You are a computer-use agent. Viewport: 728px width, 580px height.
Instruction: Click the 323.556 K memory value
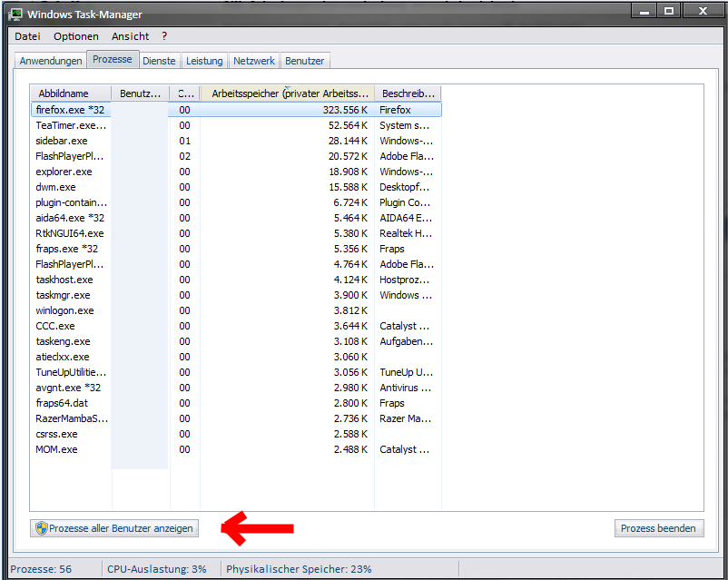point(345,110)
